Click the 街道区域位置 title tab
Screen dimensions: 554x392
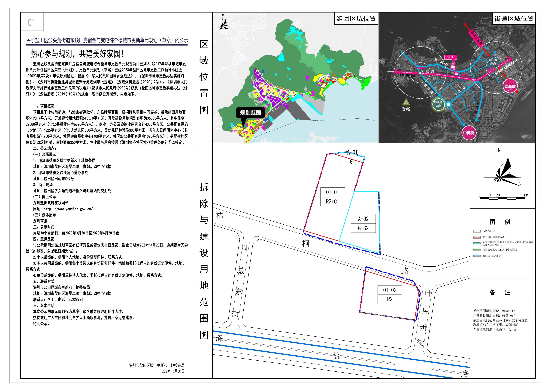[514, 19]
